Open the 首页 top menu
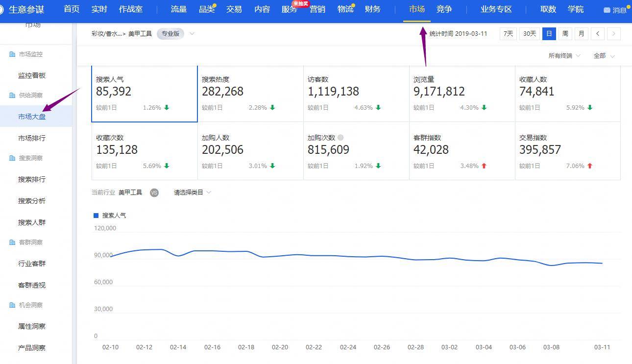This screenshot has height=364, width=632. coord(72,9)
